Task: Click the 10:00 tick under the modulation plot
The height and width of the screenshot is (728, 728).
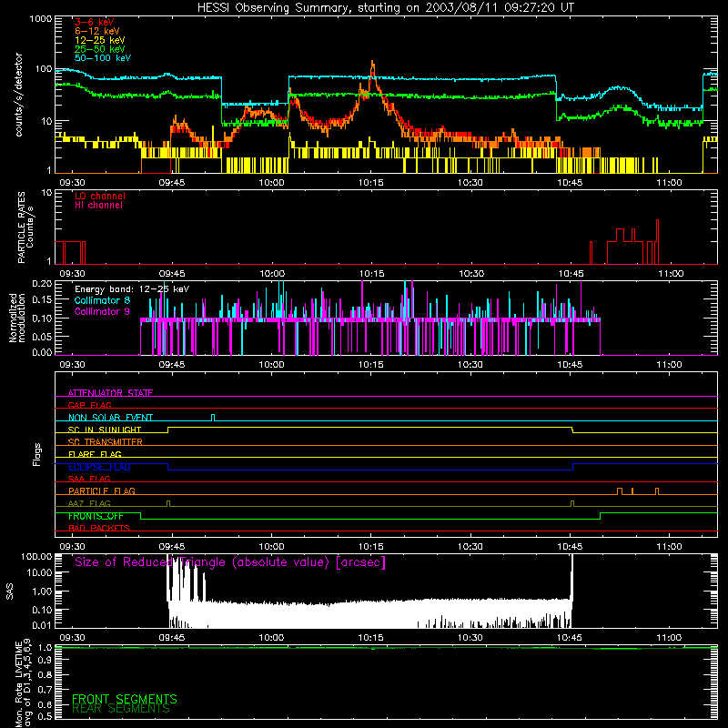Action: coord(271,365)
